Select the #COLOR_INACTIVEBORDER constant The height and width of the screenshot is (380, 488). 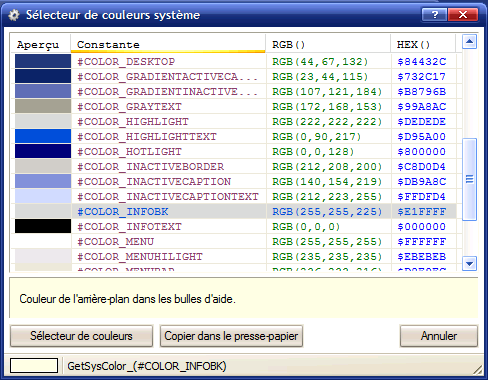pyautogui.click(x=151, y=167)
